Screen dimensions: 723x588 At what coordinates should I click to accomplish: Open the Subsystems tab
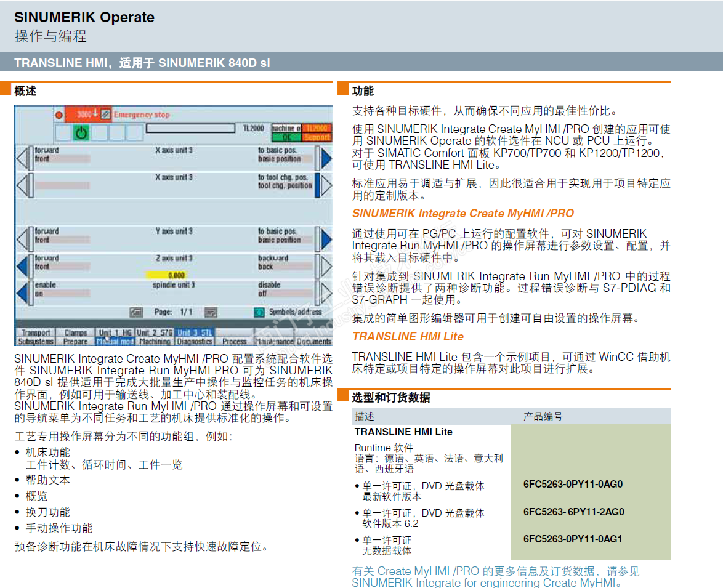pyautogui.click(x=36, y=342)
